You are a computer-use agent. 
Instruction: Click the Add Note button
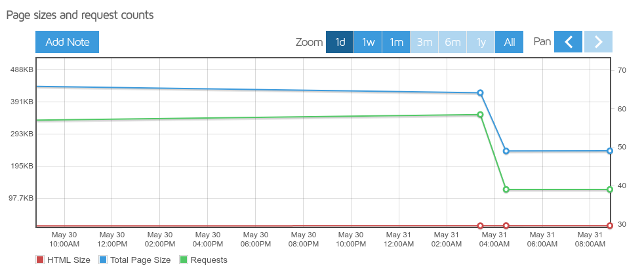point(67,42)
